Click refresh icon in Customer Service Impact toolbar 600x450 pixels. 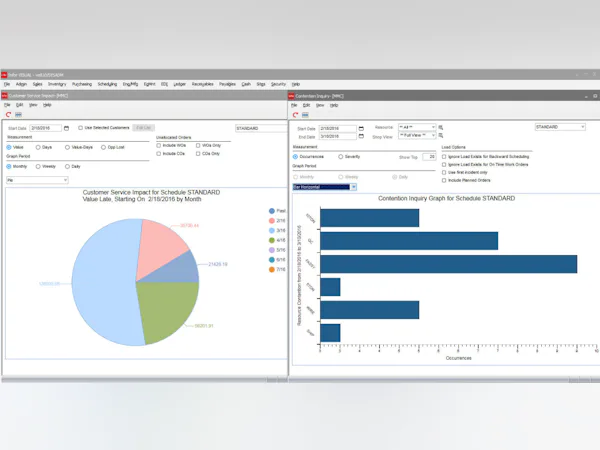pos(8,114)
